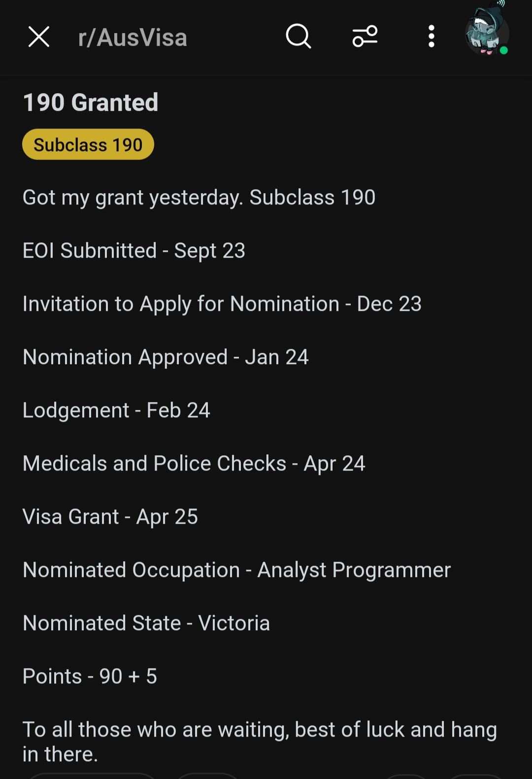Select the Subclass 190 flair tag
The image size is (532, 779).
point(88,144)
